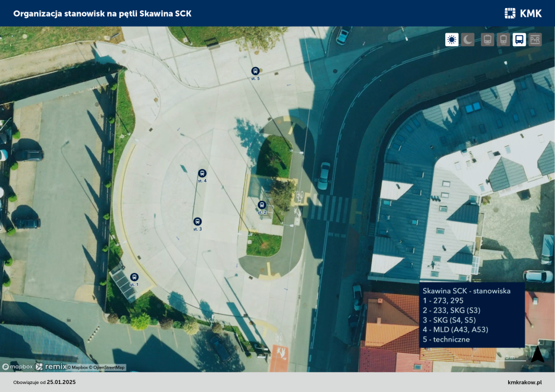Select the st. 2 bus stop marker

pyautogui.click(x=261, y=205)
